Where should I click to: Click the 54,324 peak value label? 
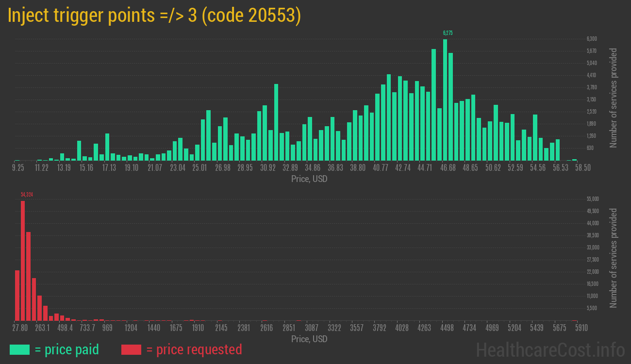pos(27,195)
